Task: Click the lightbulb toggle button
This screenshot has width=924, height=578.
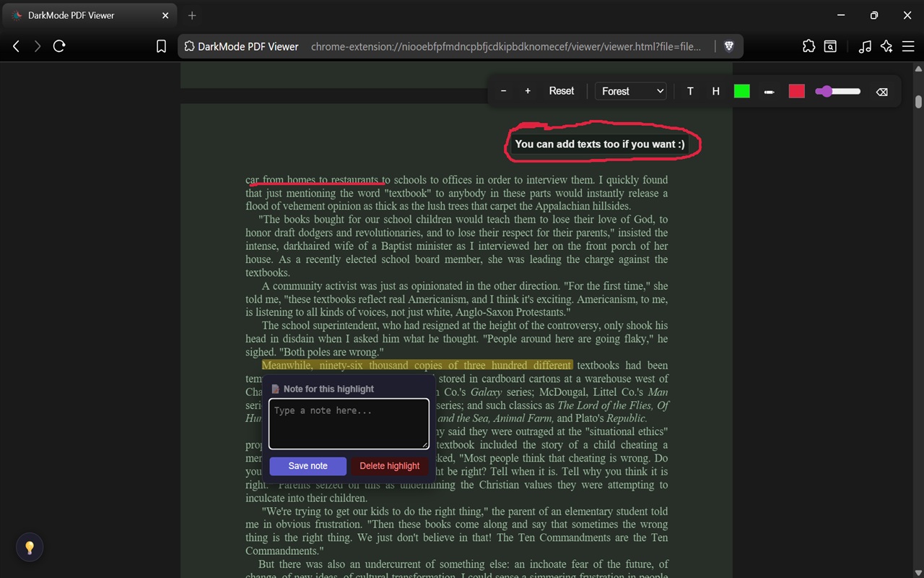Action: (30, 548)
